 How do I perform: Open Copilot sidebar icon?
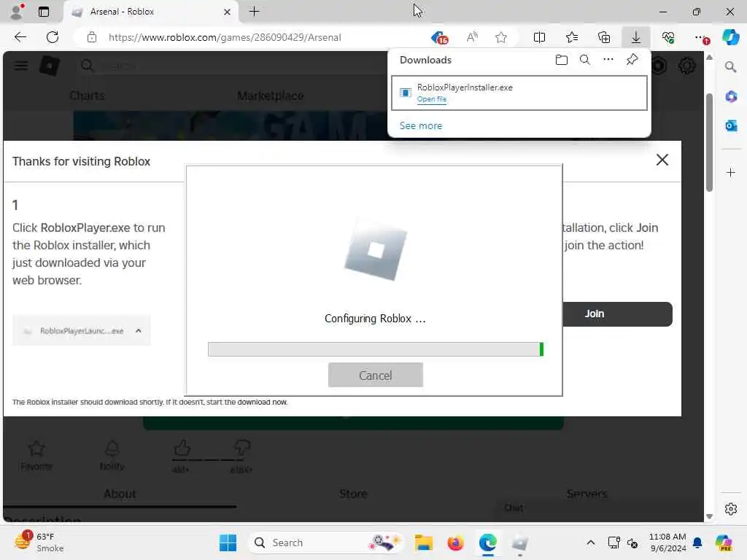coord(731,37)
